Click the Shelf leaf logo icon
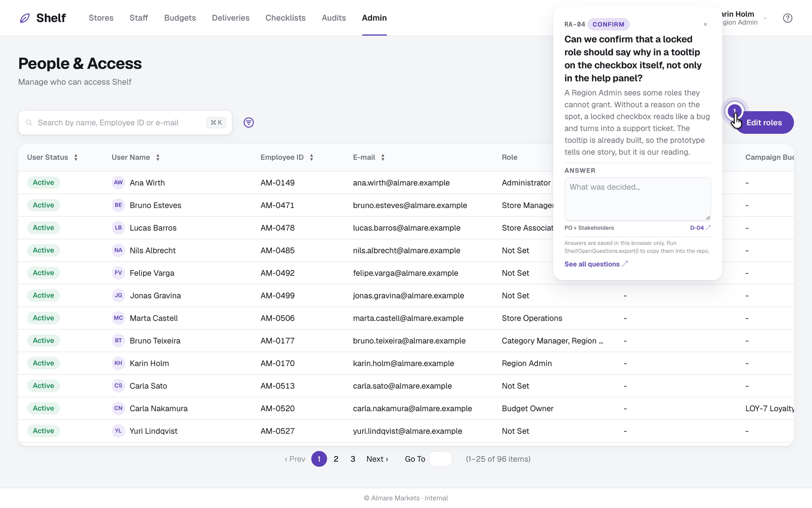The height and width of the screenshot is (508, 812). click(x=25, y=18)
